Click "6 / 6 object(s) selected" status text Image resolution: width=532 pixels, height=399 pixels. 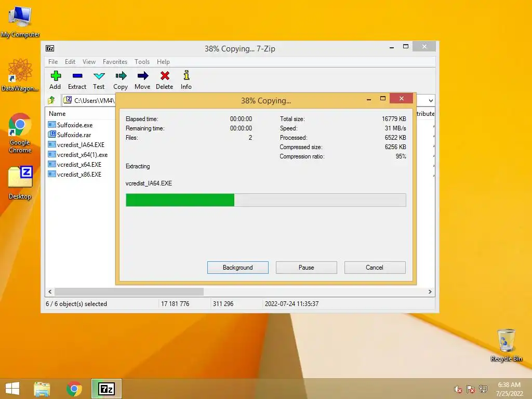pos(76,303)
